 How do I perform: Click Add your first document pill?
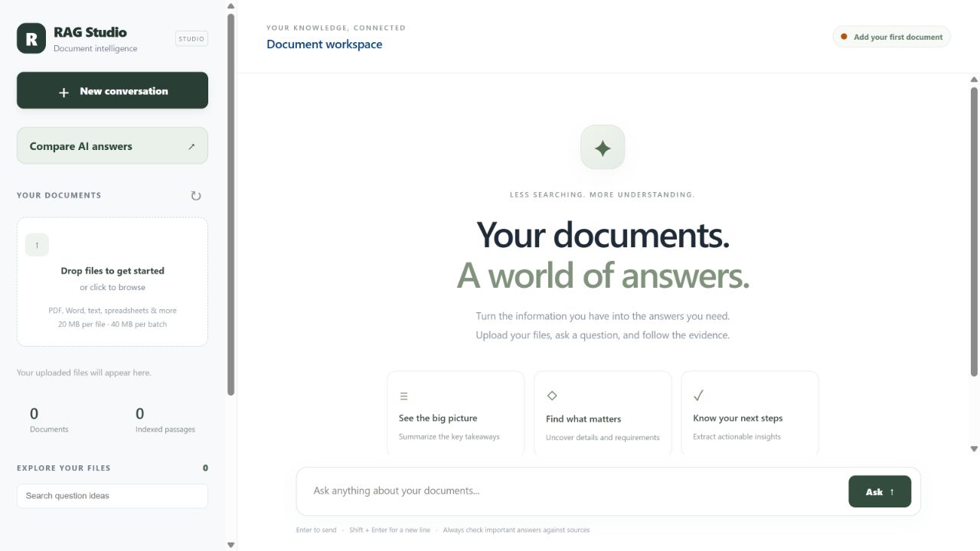pos(891,37)
